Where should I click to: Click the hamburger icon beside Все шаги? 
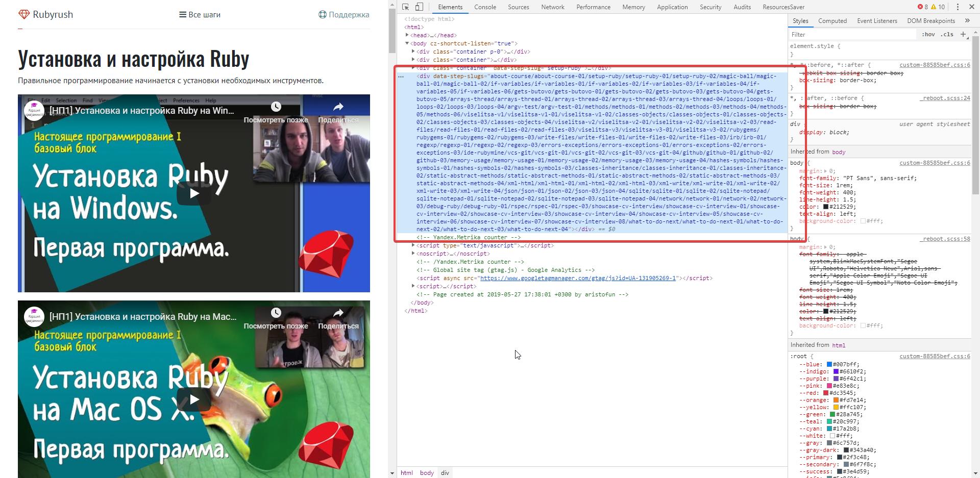(x=182, y=15)
